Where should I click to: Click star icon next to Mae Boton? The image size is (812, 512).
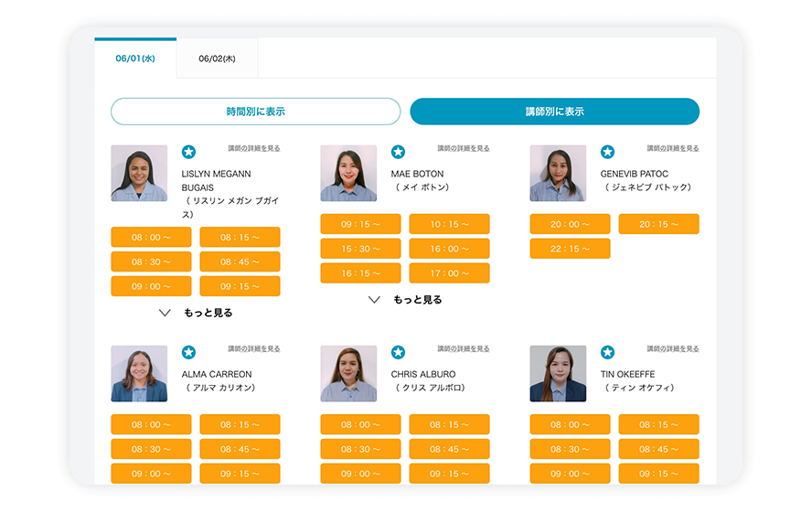(398, 152)
